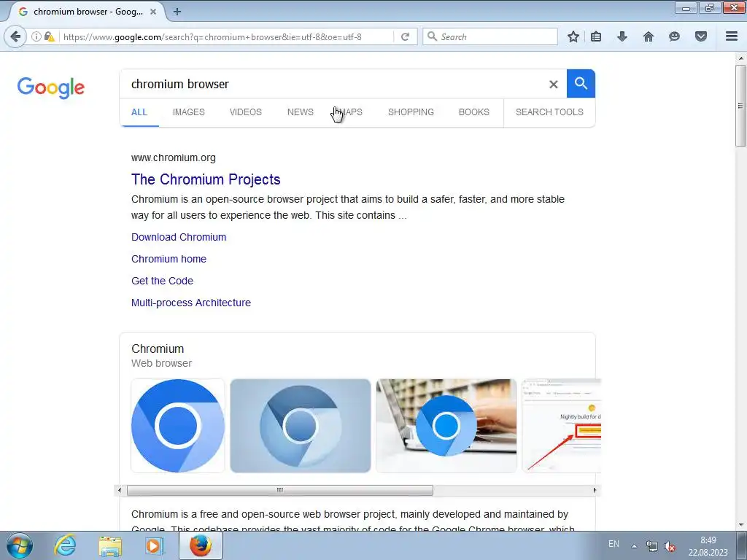Bookmark this page with the star icon
The width and height of the screenshot is (747, 560).
(573, 36)
